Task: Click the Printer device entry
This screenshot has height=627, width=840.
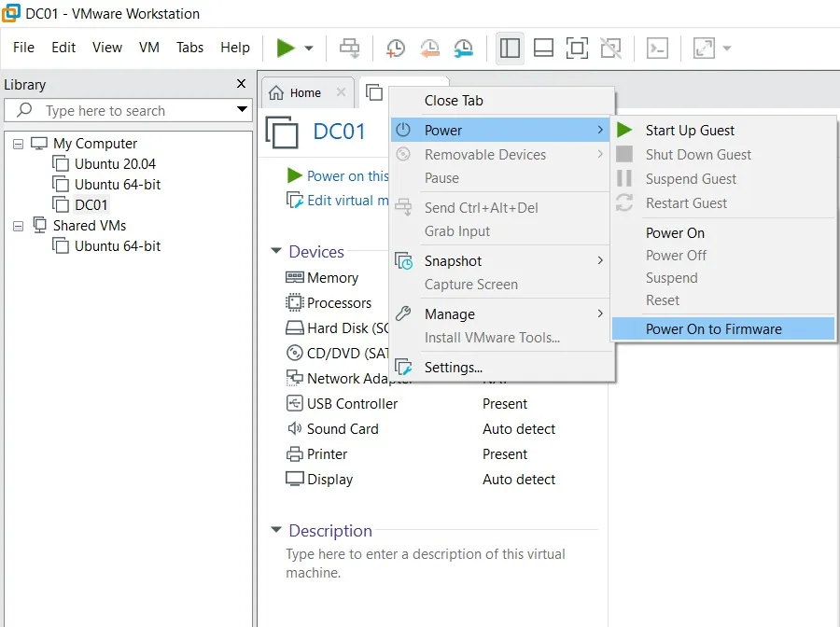Action: point(327,454)
